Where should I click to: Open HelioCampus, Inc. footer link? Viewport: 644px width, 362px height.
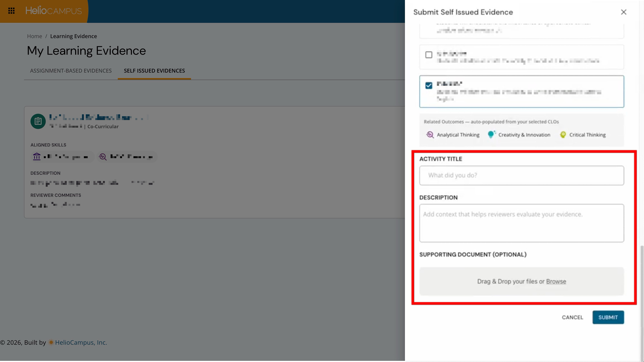pos(81,343)
